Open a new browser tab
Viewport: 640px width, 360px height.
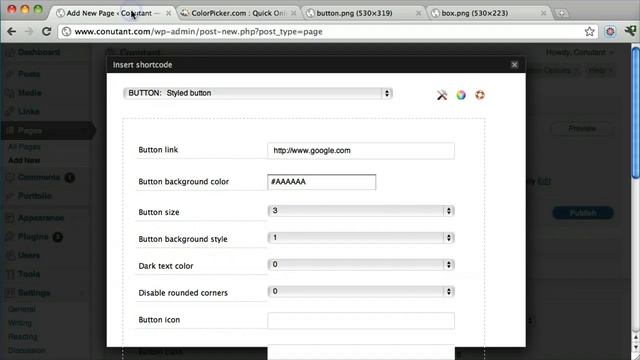(x=562, y=13)
